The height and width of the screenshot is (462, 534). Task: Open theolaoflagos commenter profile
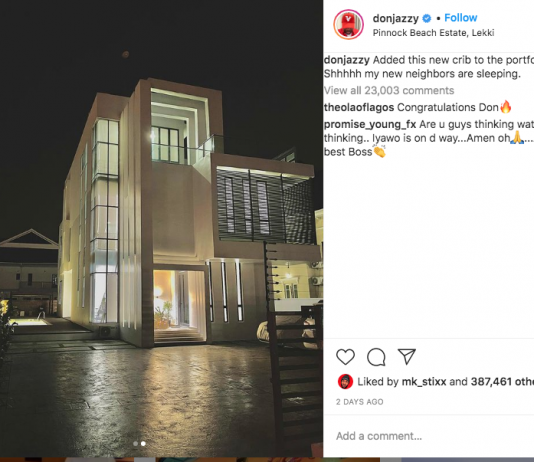[x=359, y=108]
